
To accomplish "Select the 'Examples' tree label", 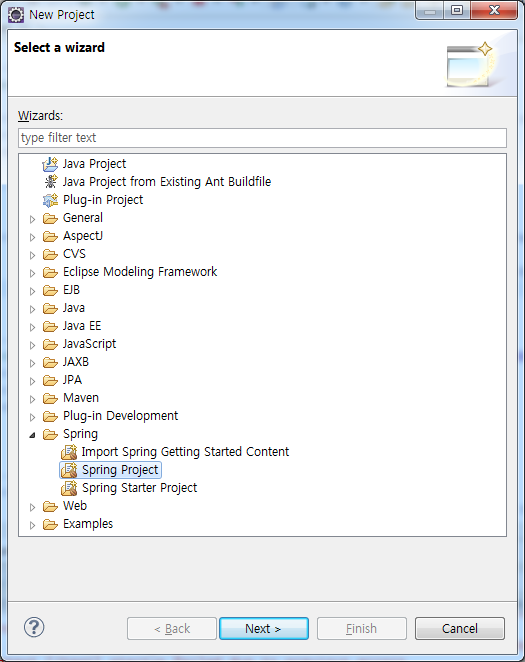I will coord(88,524).
